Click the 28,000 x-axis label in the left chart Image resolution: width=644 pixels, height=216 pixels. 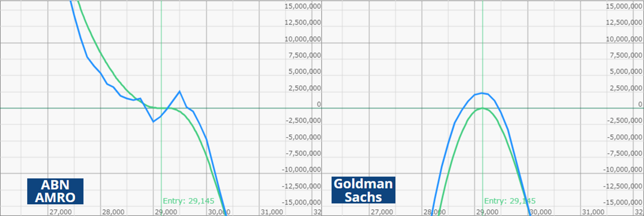[x=113, y=212]
